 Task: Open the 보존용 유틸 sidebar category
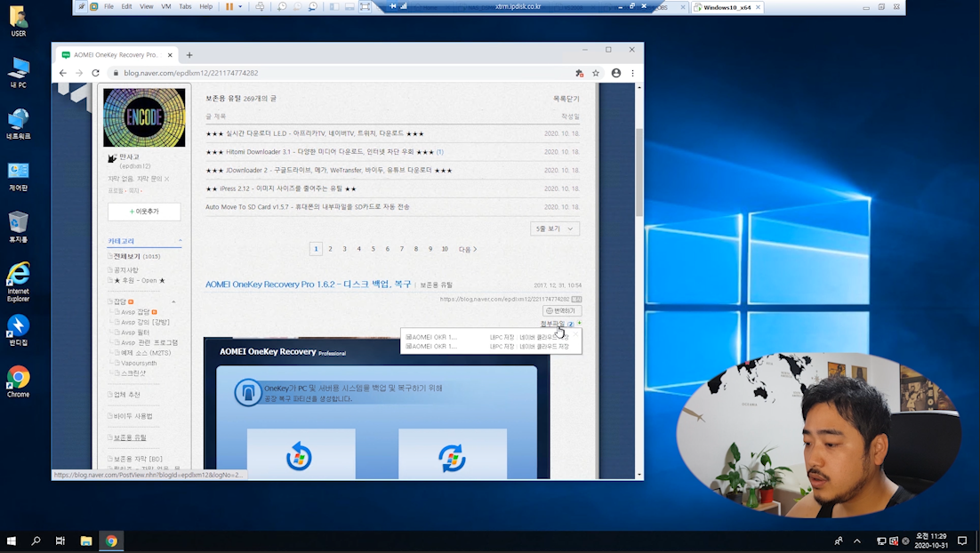pos(130,437)
